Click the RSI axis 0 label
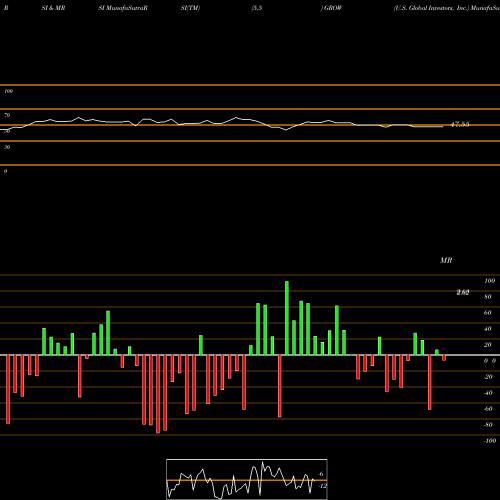The image size is (500, 500). [5, 171]
